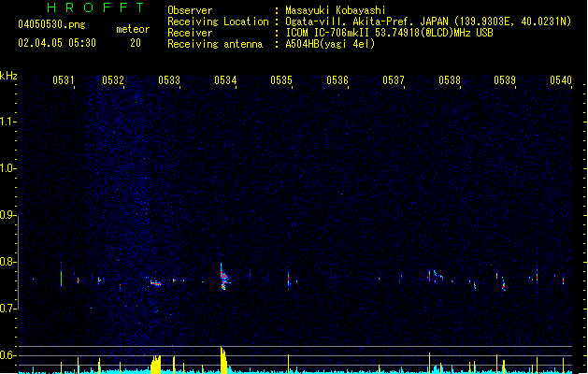This screenshot has width=588, height=374.
Task: Select the filename 04050530.png
Action: [x=51, y=24]
